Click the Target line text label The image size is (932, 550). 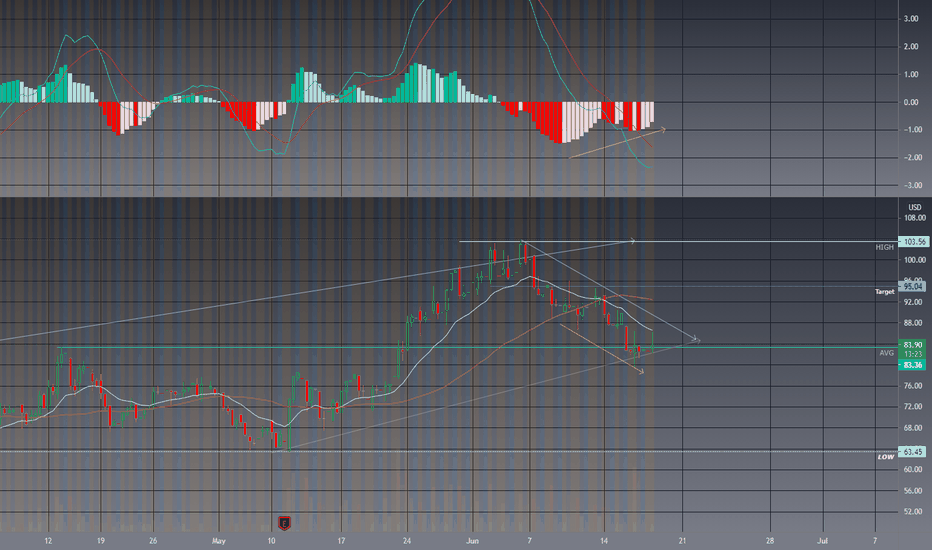pos(884,292)
